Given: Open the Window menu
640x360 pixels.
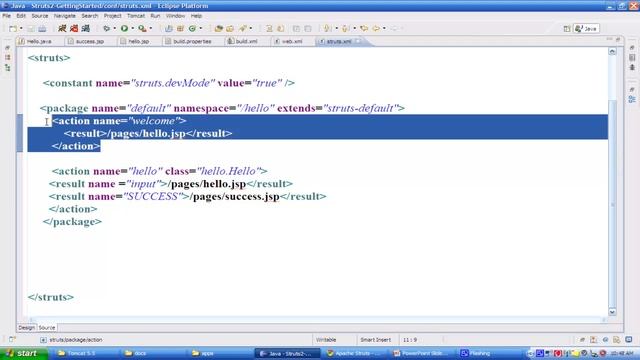Looking at the screenshot, I should pos(175,16).
